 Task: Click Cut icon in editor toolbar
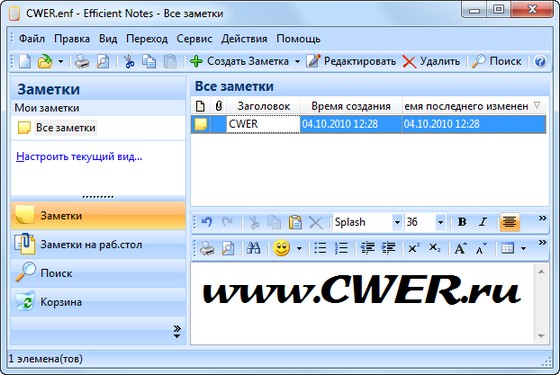pyautogui.click(x=254, y=222)
